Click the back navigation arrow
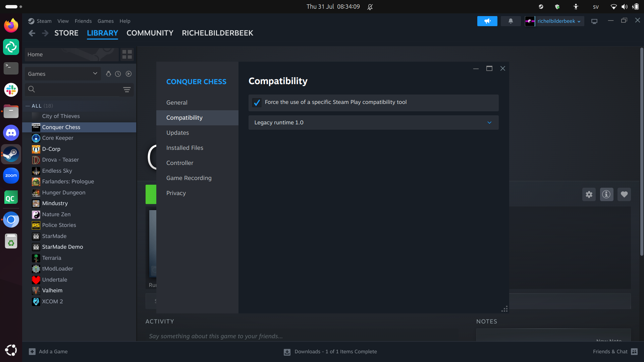The image size is (644, 362). tap(32, 33)
